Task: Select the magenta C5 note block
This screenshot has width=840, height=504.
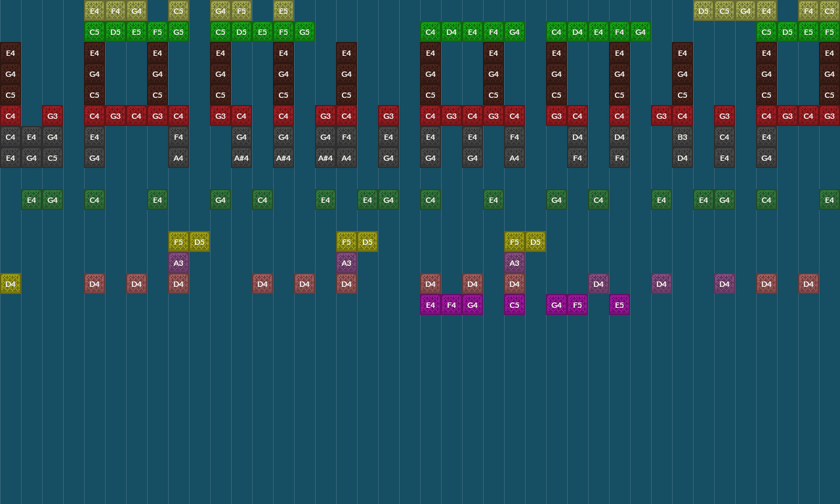Action: [514, 304]
